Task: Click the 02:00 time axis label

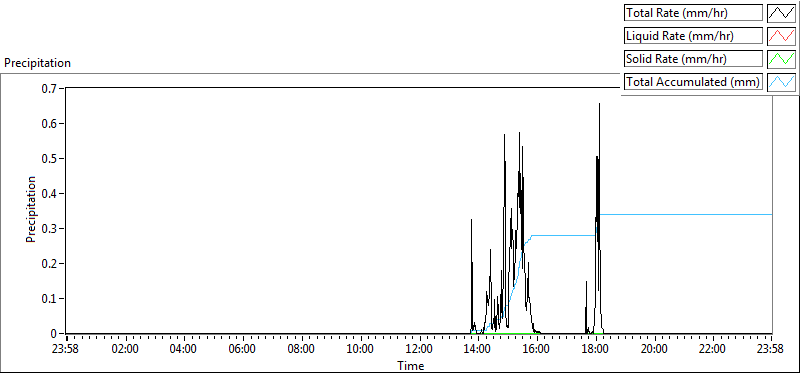Action: [125, 350]
